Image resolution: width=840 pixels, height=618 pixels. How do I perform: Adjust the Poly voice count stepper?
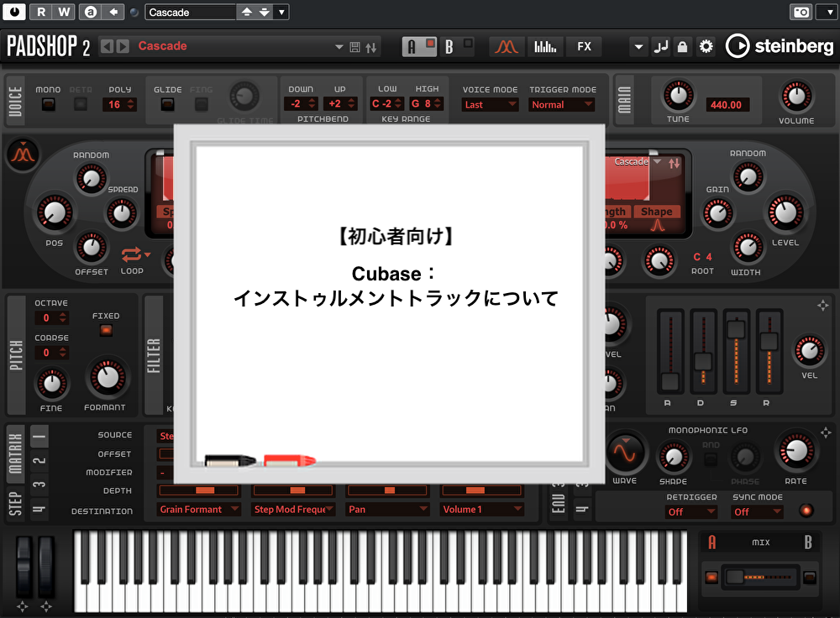click(131, 104)
